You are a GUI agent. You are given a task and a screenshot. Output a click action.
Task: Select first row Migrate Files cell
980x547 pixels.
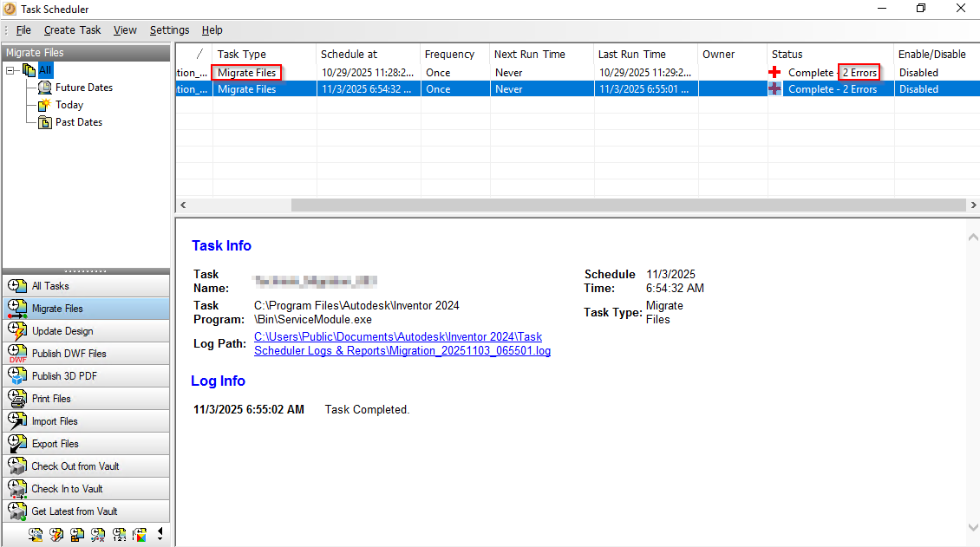[x=247, y=73]
